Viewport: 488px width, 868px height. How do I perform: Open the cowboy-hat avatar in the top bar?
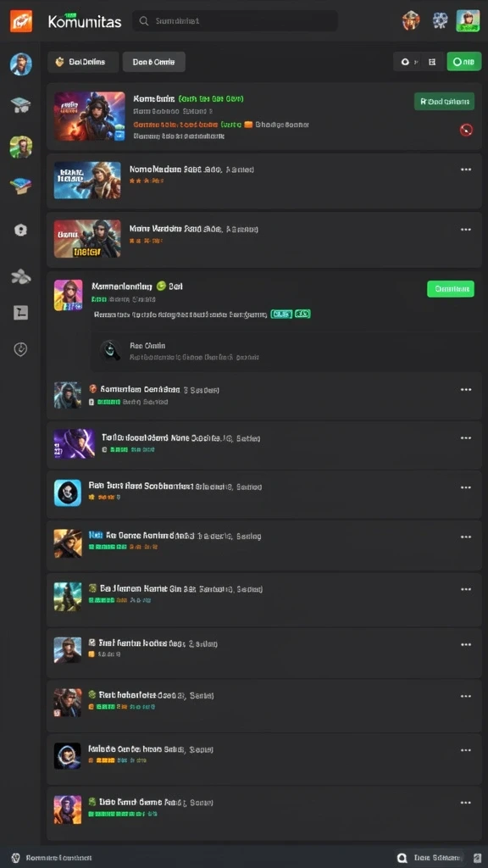[x=411, y=21]
